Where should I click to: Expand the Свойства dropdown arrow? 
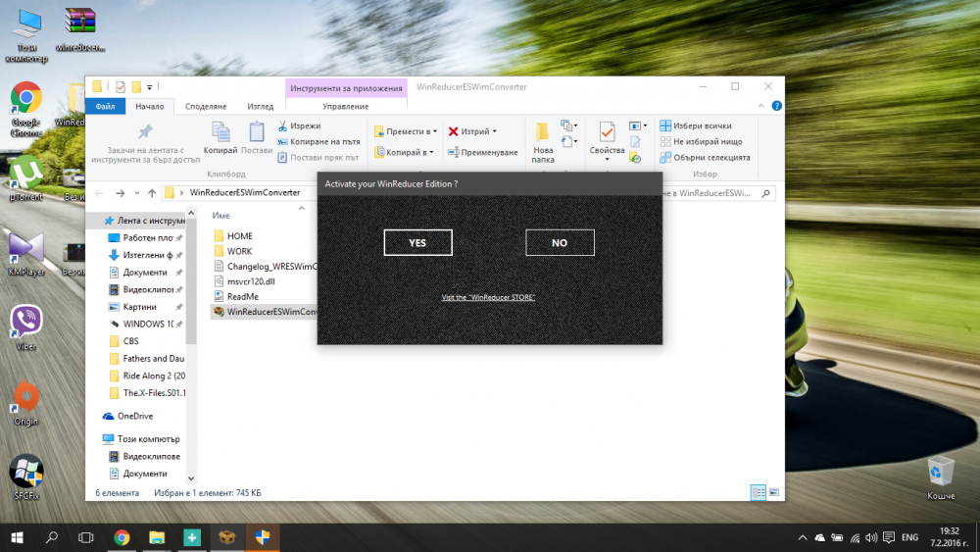click(607, 160)
